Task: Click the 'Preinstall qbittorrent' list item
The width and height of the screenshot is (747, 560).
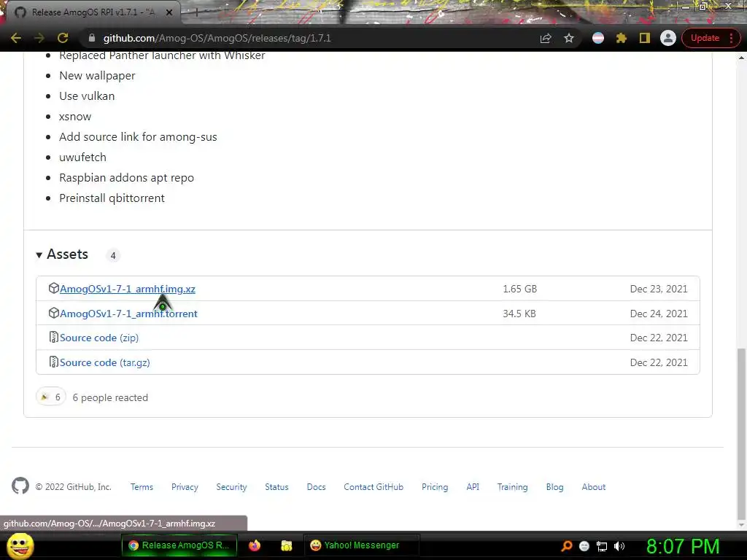Action: pos(112,198)
